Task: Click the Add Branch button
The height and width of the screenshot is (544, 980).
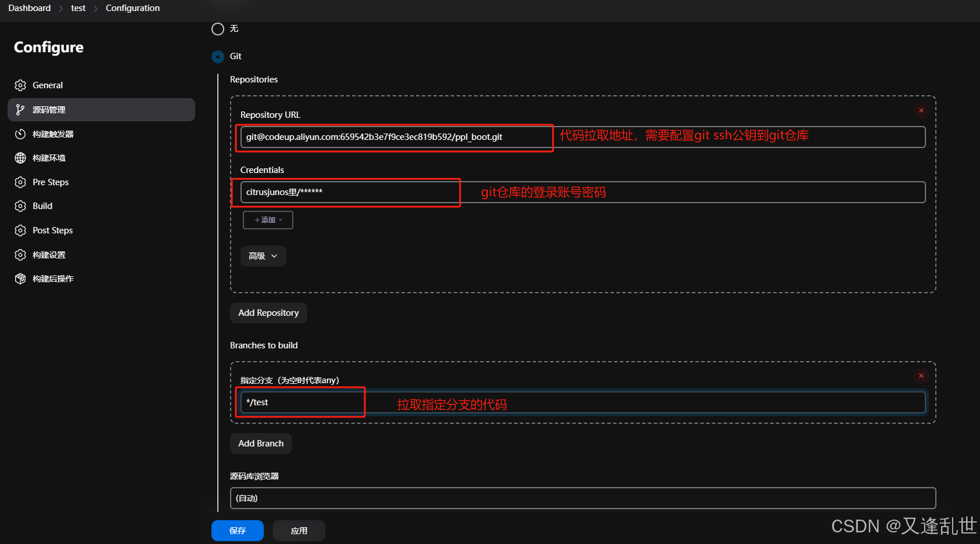Action: click(x=261, y=444)
